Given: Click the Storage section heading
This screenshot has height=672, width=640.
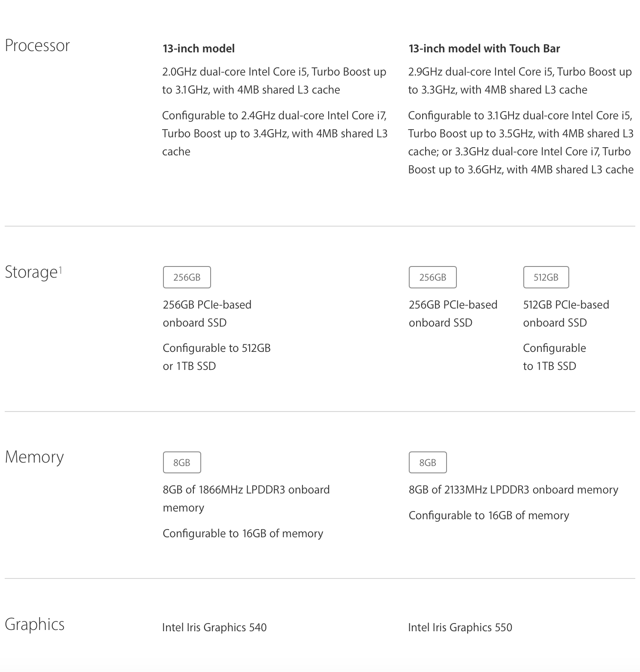Looking at the screenshot, I should [31, 272].
